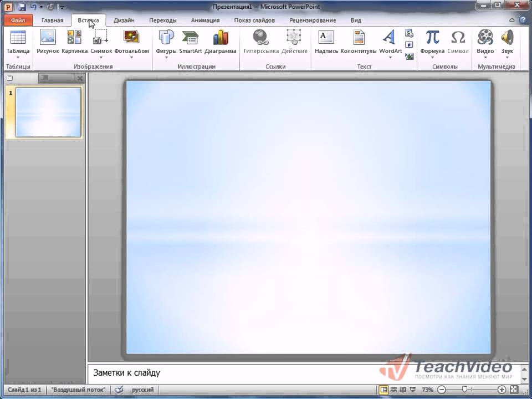Insert object icon in Текст group
Image resolution: width=532 pixels, height=399 pixels.
click(409, 57)
